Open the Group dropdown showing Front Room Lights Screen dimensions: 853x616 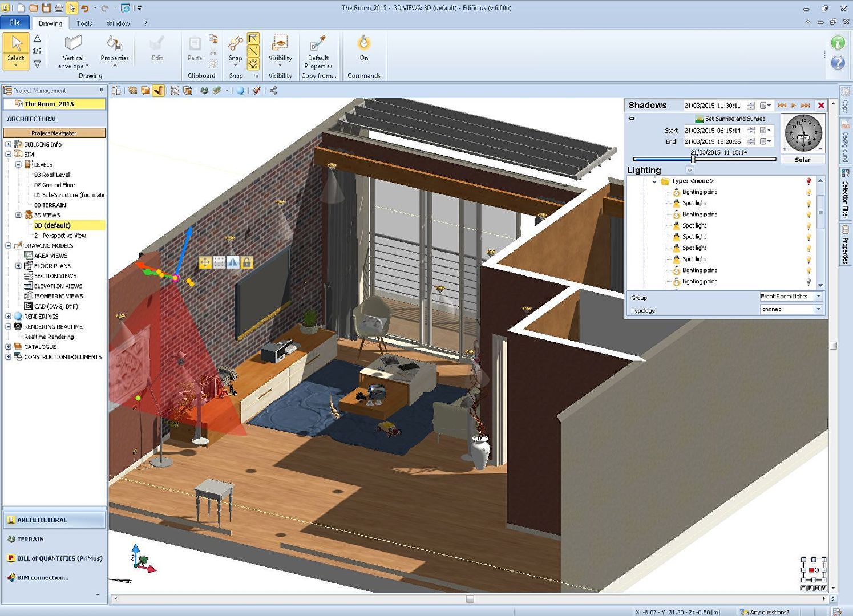(x=818, y=297)
